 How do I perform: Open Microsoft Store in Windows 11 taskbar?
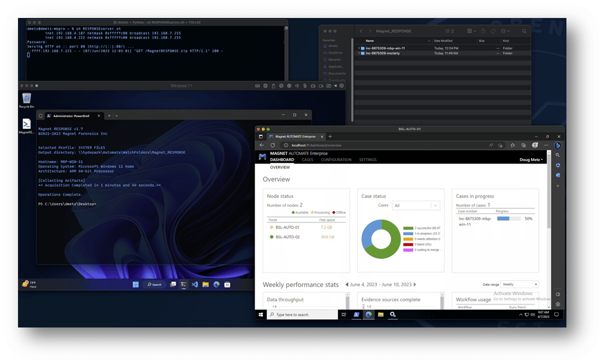(x=227, y=285)
